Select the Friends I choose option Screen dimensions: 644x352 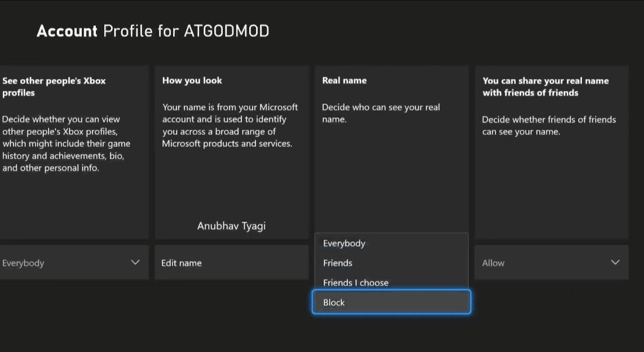click(391, 283)
